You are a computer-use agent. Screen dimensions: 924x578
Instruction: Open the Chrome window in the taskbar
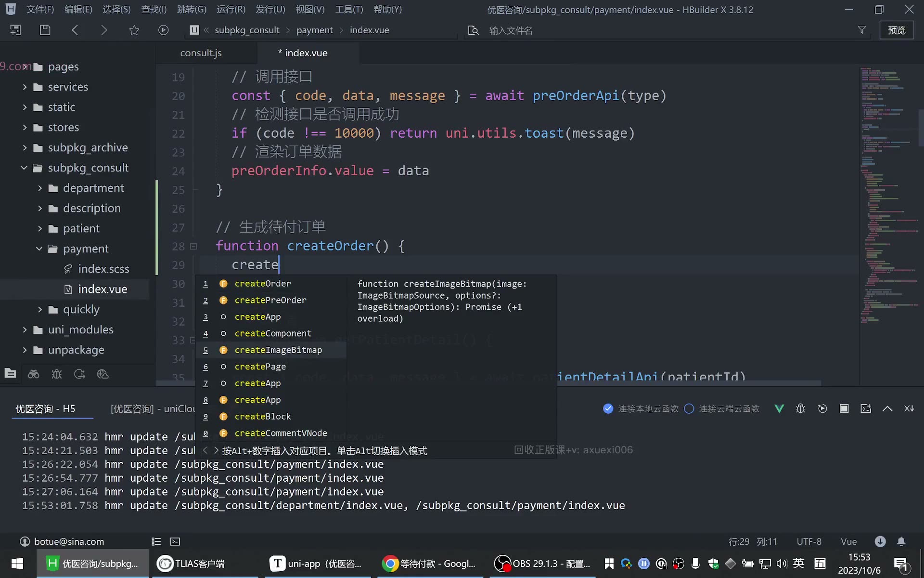coord(429,564)
